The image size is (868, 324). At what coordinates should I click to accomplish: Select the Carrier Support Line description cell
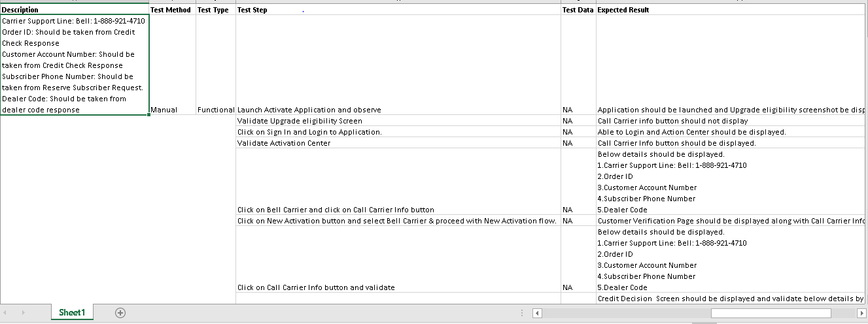tap(75, 65)
